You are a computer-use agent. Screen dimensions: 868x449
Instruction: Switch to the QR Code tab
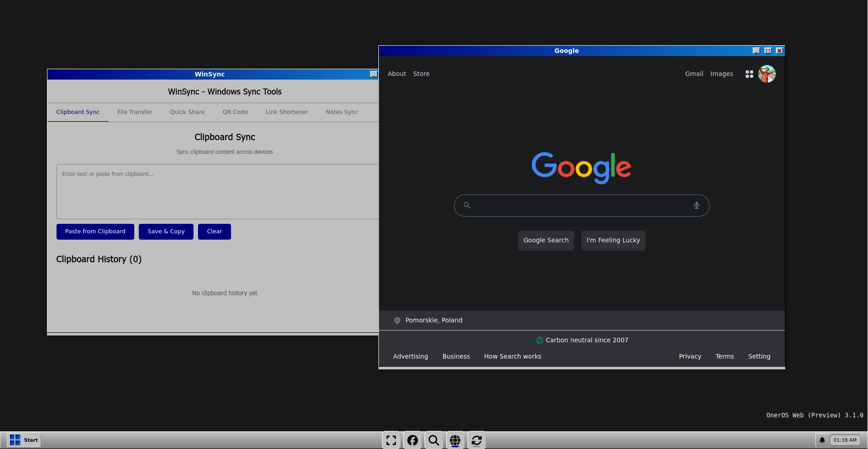235,112
